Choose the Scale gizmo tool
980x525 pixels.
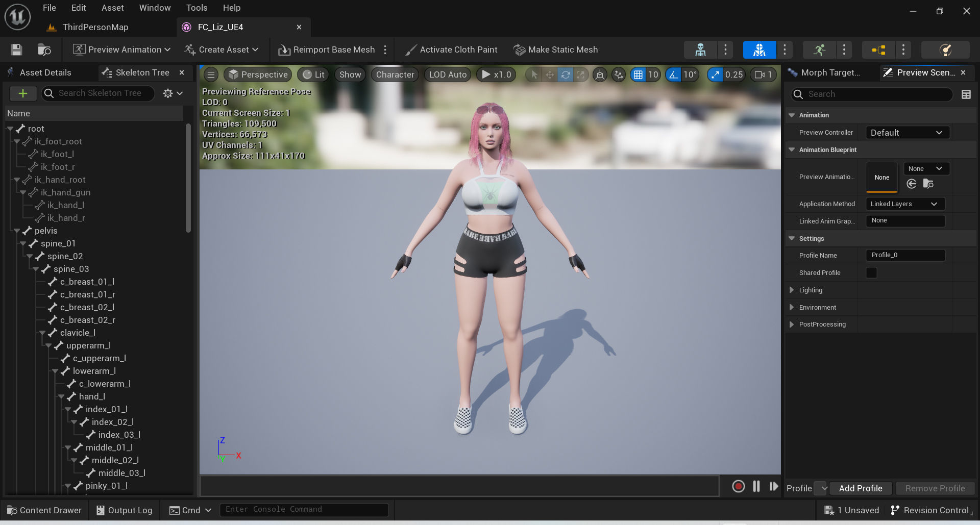pos(581,74)
